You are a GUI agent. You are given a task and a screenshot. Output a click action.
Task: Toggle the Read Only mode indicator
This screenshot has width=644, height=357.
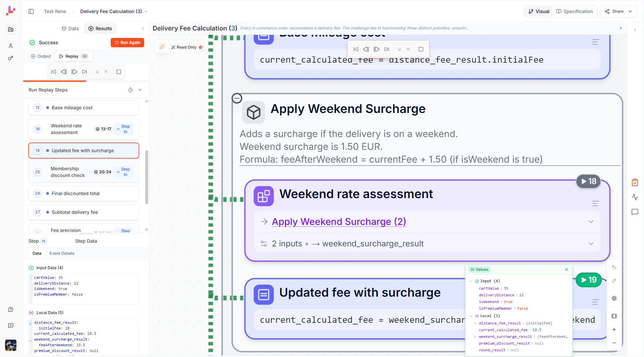[187, 47]
